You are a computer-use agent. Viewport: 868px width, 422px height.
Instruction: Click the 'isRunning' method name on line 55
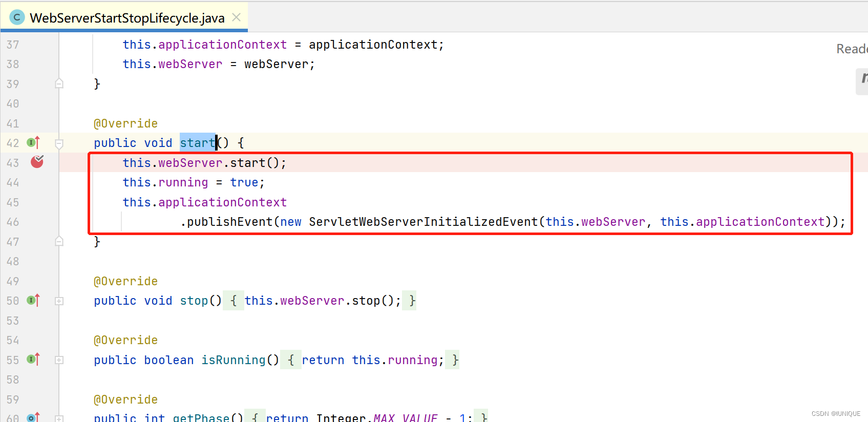click(x=234, y=360)
